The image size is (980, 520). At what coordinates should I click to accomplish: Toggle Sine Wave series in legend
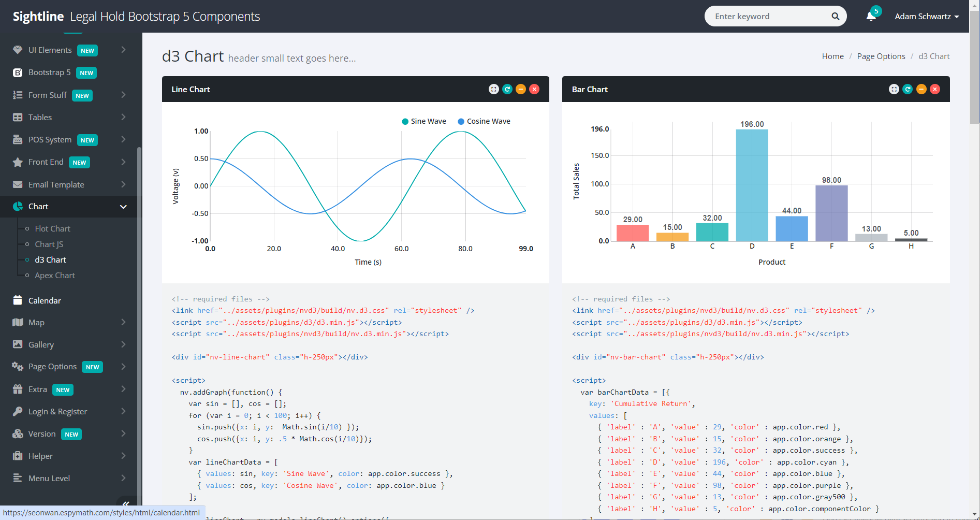coord(423,121)
